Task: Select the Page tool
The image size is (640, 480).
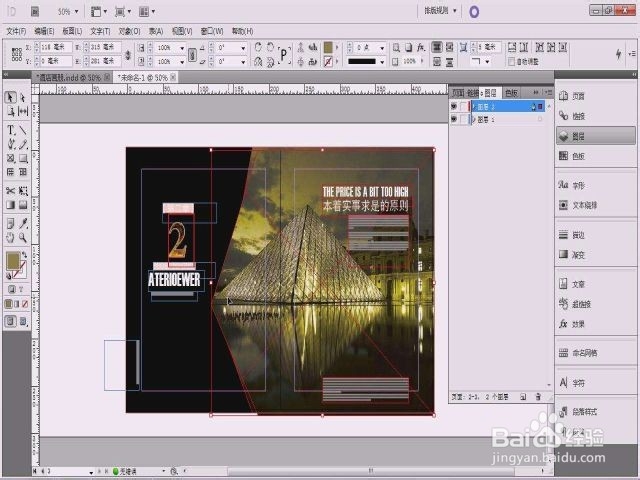Action: point(11,111)
